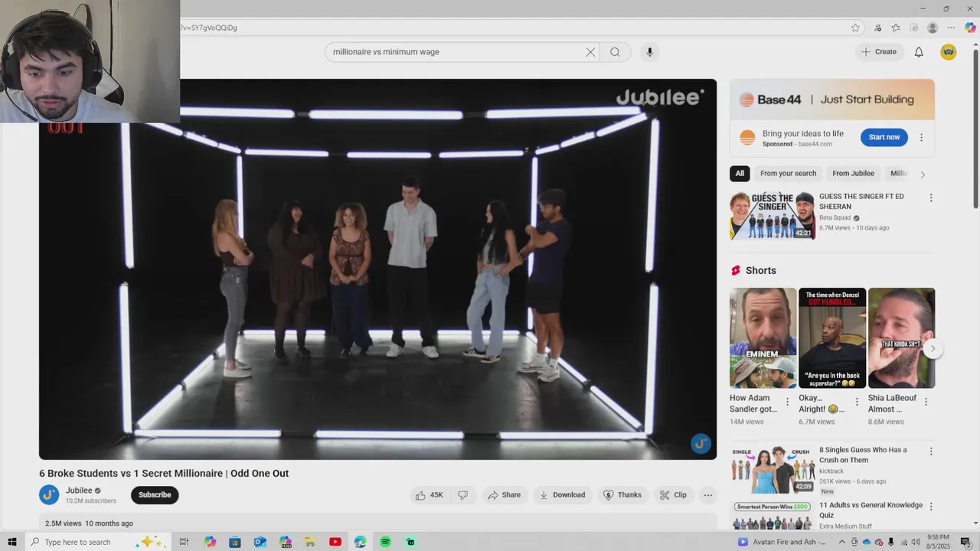Add page to favorites with star icon
The width and height of the screenshot is (980, 551).
coord(855,28)
